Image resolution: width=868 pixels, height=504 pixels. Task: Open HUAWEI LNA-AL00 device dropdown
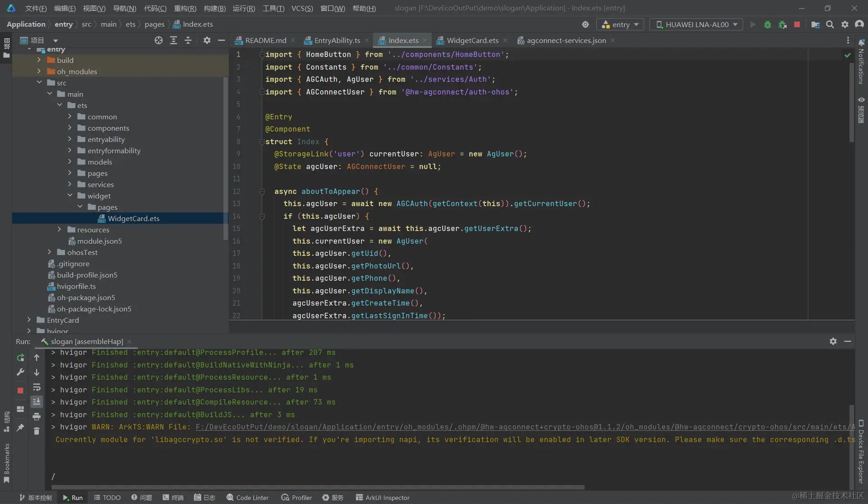pos(696,24)
